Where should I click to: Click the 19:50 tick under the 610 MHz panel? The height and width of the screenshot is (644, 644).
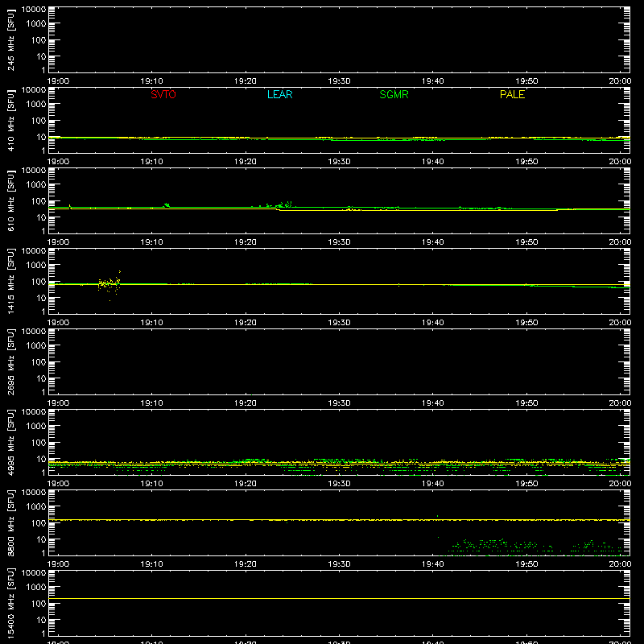point(526,242)
